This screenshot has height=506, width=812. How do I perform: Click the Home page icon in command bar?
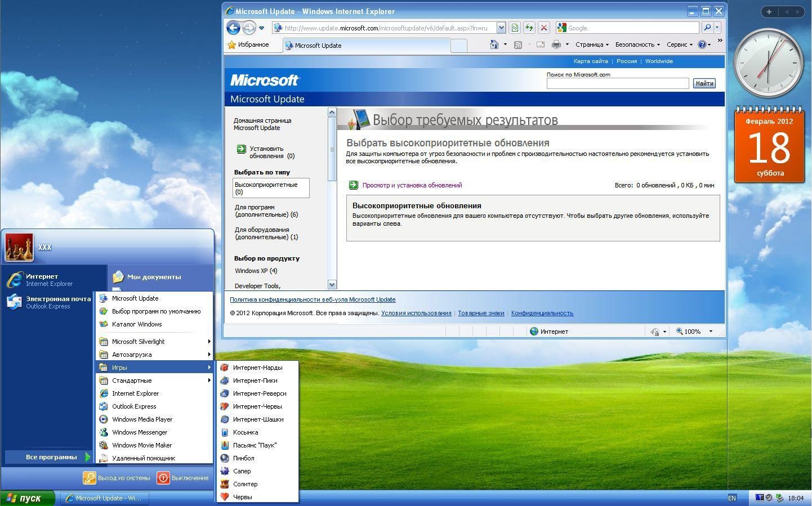click(494, 44)
